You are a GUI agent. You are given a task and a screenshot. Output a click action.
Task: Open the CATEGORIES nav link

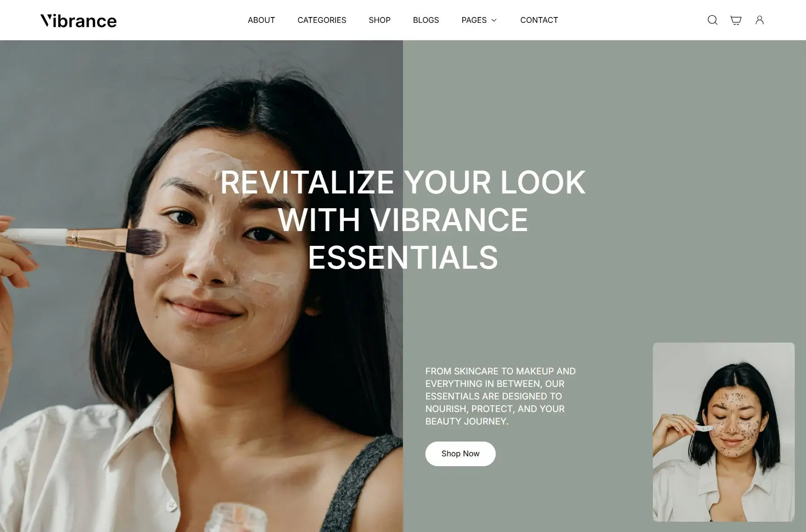click(x=322, y=20)
